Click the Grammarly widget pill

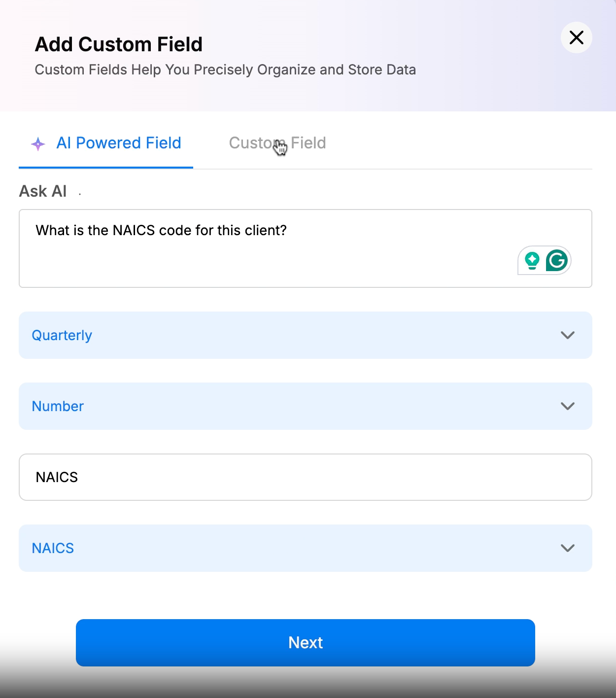(545, 260)
